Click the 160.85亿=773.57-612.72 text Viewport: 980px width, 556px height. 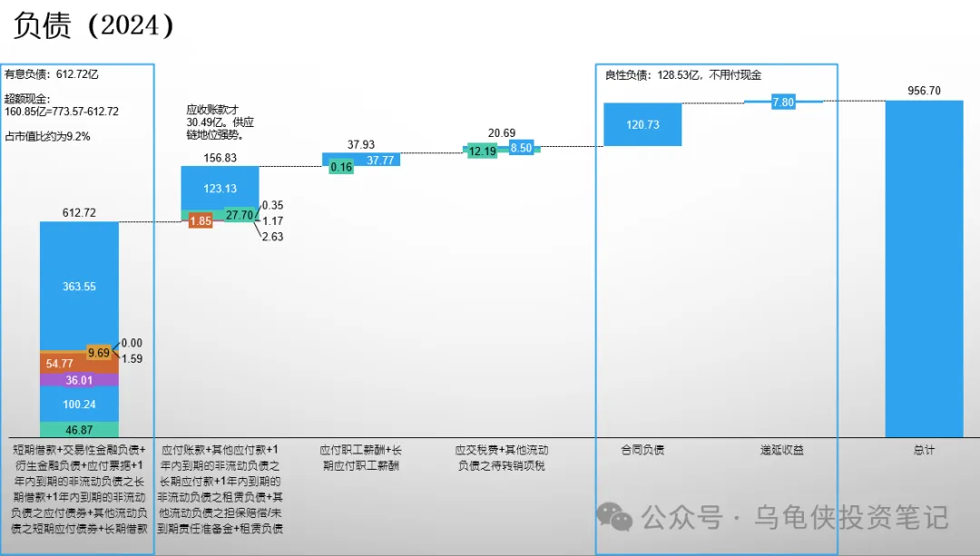(62, 112)
